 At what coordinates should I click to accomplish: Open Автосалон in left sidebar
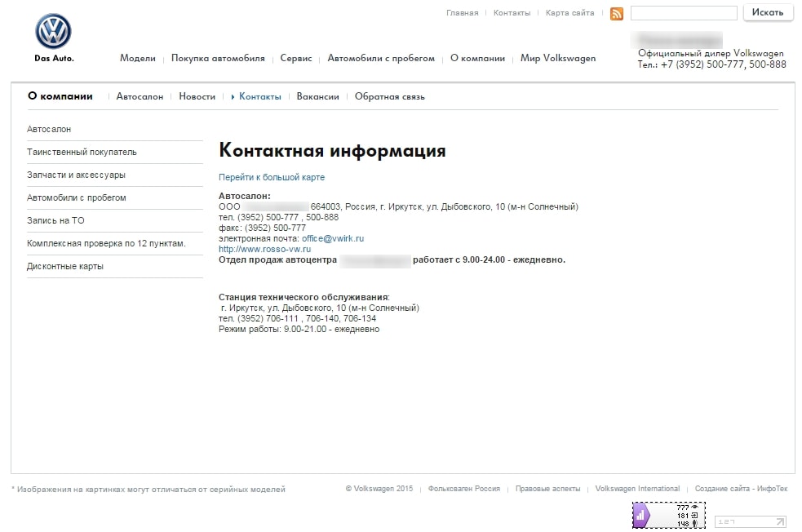pyautogui.click(x=49, y=130)
